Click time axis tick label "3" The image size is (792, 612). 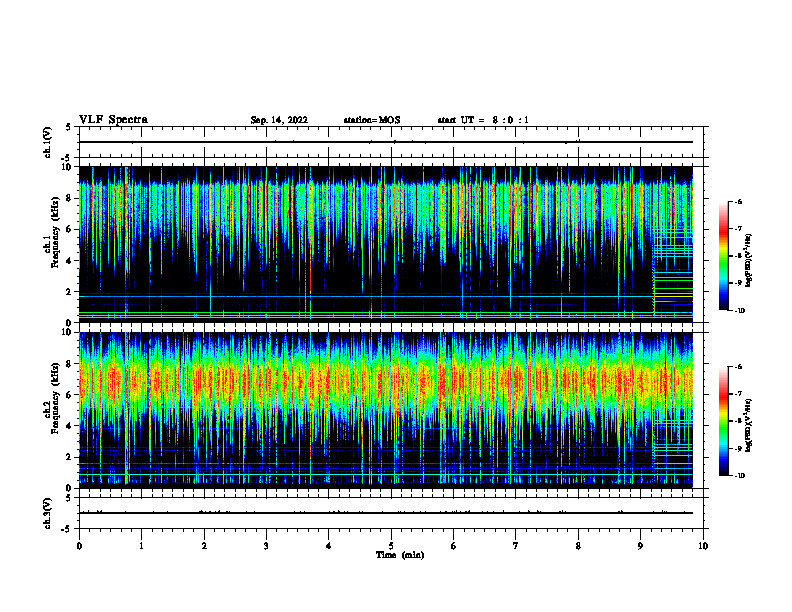pos(266,546)
